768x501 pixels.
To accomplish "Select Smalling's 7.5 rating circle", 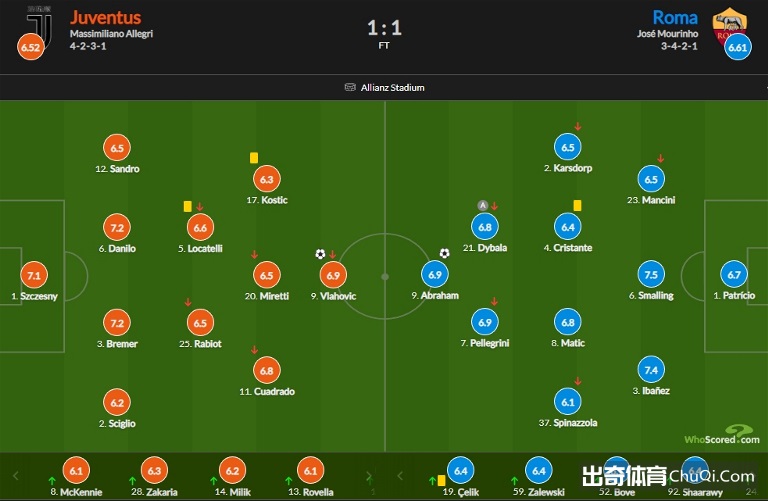I will (651, 275).
